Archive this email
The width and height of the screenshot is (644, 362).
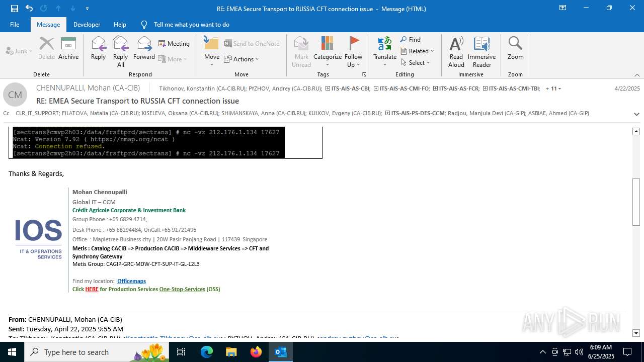pos(68,49)
